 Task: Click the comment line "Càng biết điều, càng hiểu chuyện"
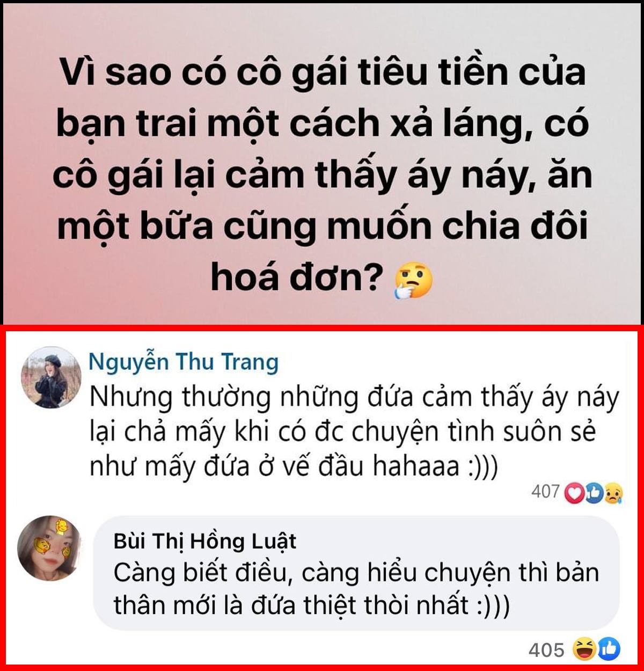pos(356,573)
